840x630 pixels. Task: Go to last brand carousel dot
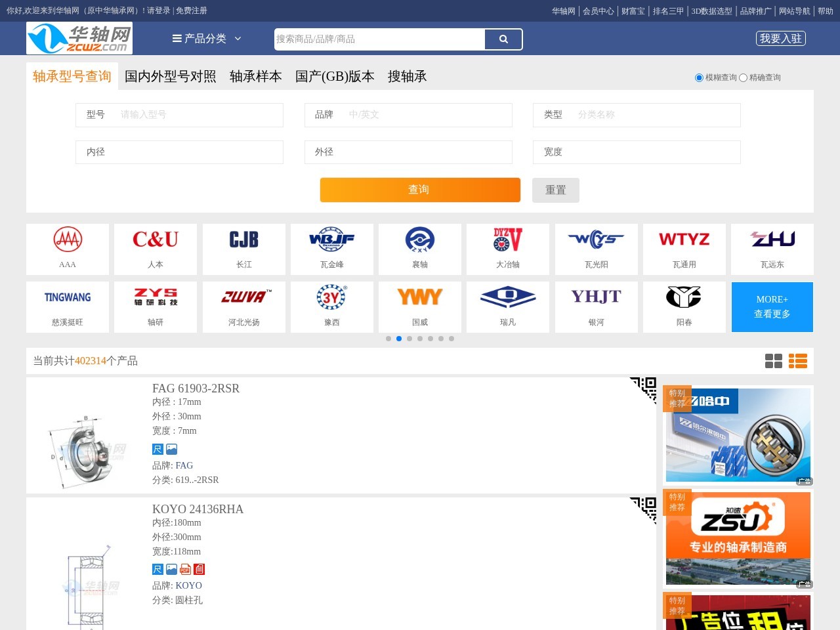click(451, 339)
